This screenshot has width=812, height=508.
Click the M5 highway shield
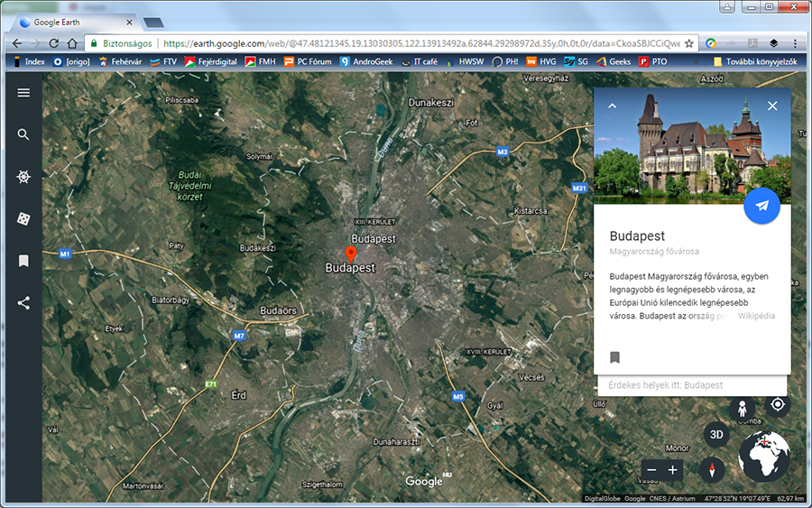click(x=458, y=397)
